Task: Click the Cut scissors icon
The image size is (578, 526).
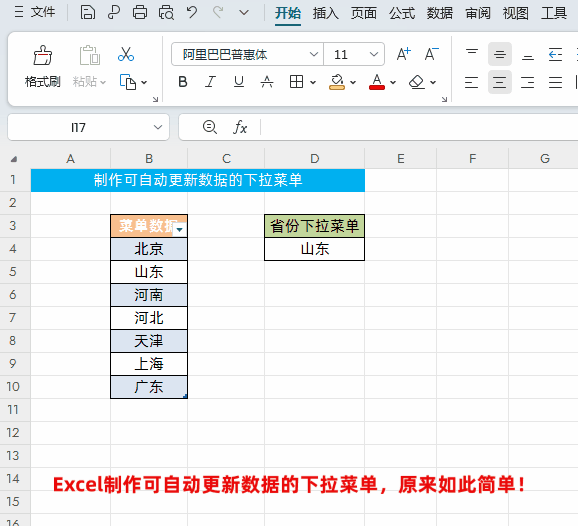Action: tap(126, 55)
